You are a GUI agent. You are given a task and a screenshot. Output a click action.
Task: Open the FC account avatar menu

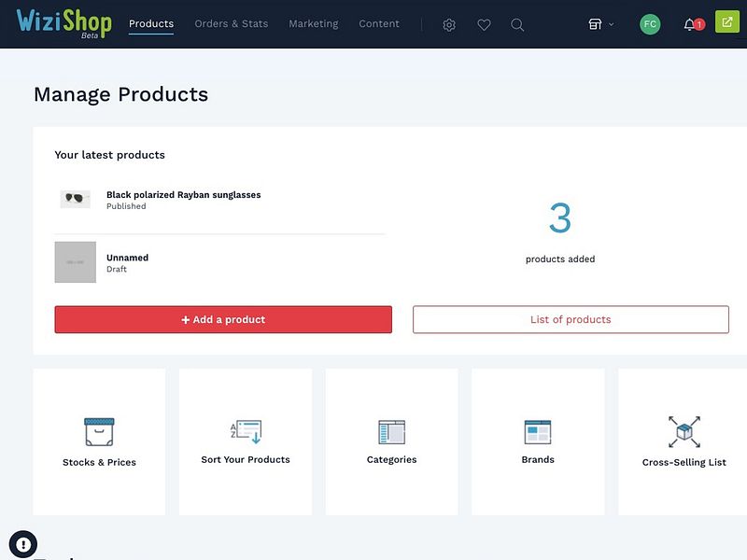[649, 22]
